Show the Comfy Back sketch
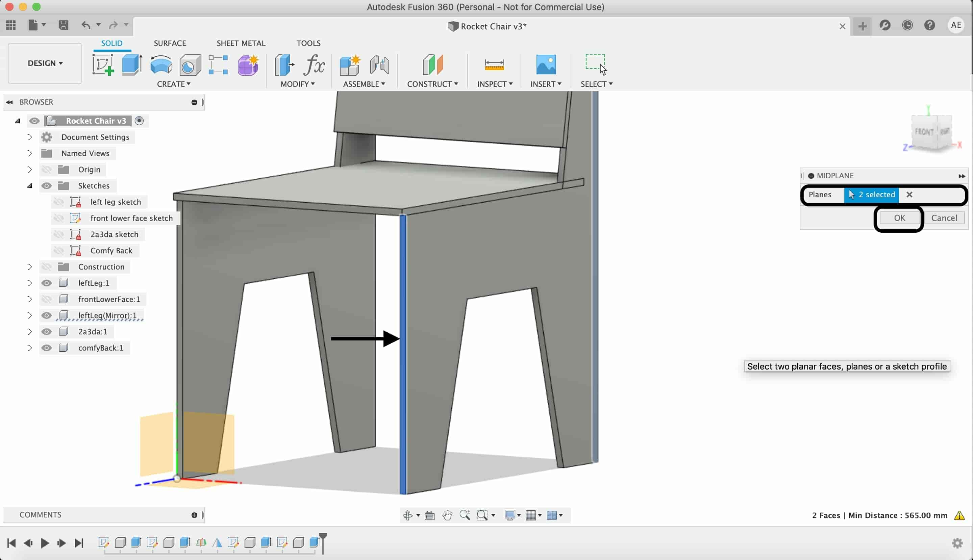Screen dimensions: 973x560 [x=59, y=251]
